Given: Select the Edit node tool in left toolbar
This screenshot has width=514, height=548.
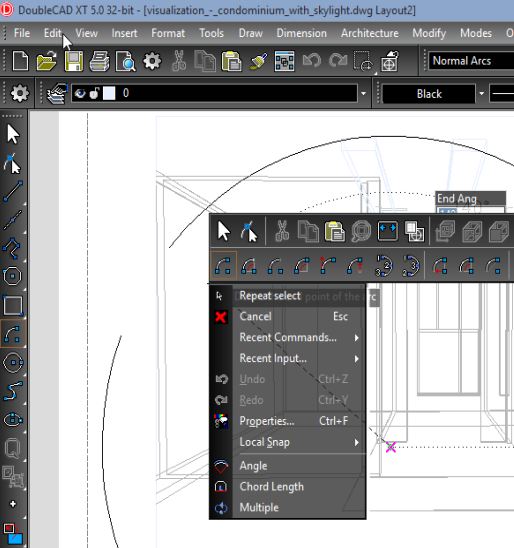Looking at the screenshot, I should [13, 163].
